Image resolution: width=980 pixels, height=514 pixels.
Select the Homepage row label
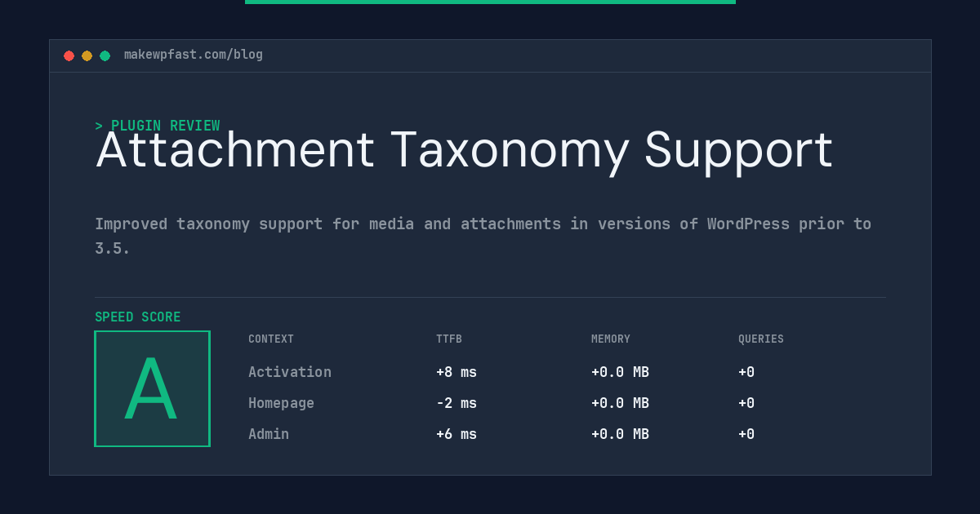(281, 403)
